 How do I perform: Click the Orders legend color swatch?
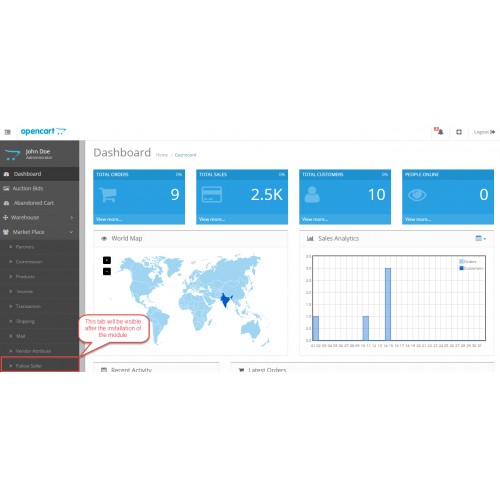(462, 261)
